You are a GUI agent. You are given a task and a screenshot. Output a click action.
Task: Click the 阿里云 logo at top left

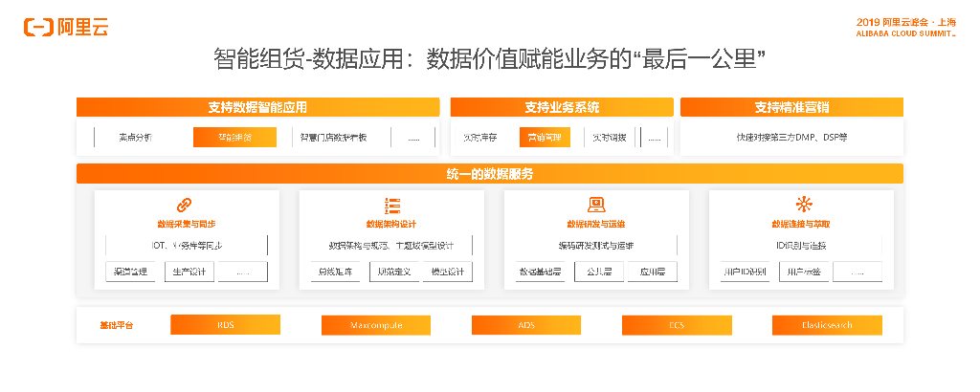[x=66, y=27]
